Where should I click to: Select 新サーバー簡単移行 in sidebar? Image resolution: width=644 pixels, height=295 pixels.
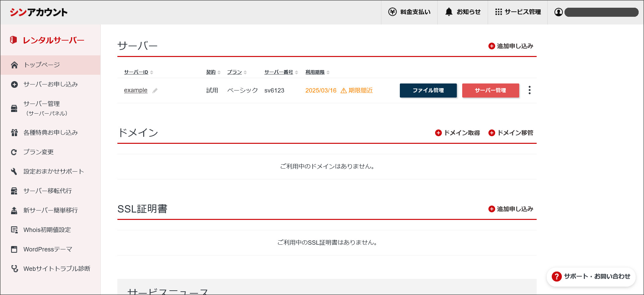point(50,211)
